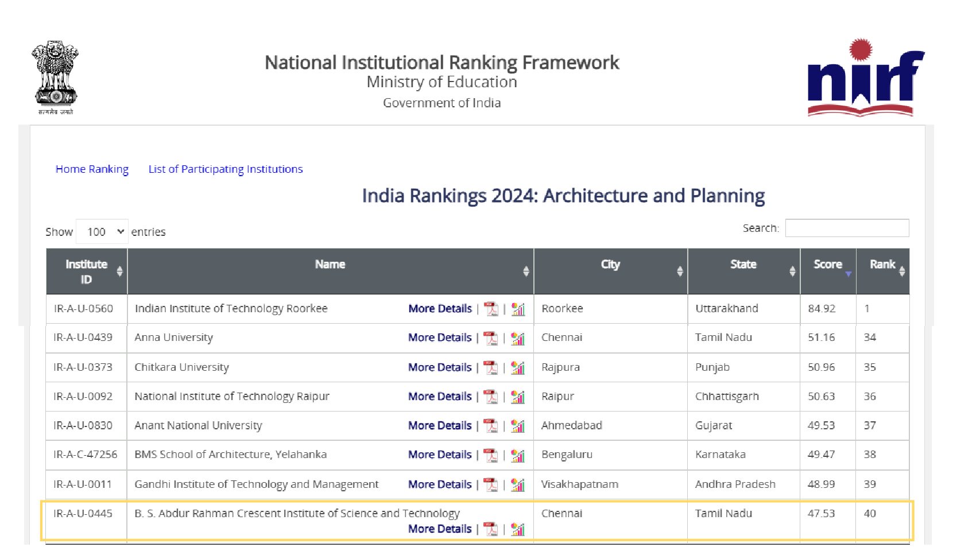
Task: Sort by City column header
Action: click(610, 265)
